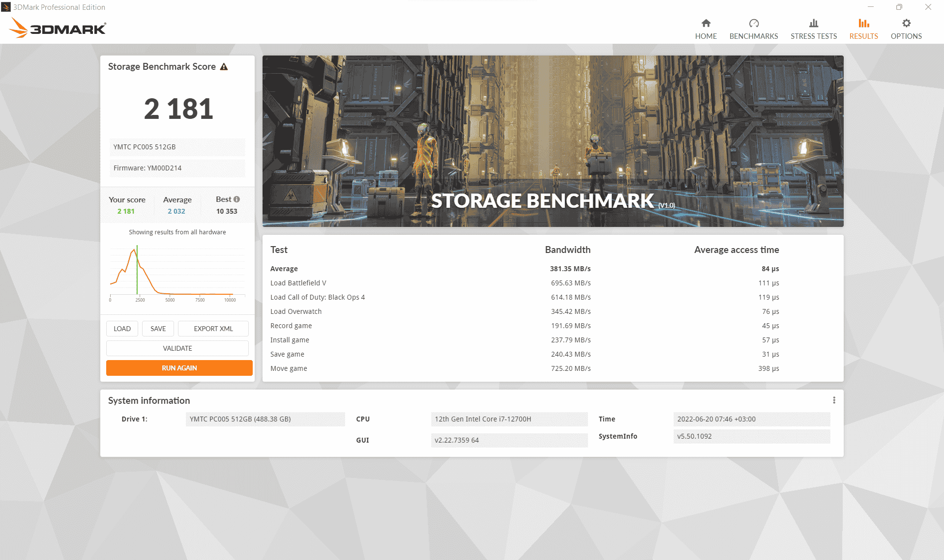Click the Stress Tests bar chart icon
944x560 pixels.
pyautogui.click(x=813, y=23)
